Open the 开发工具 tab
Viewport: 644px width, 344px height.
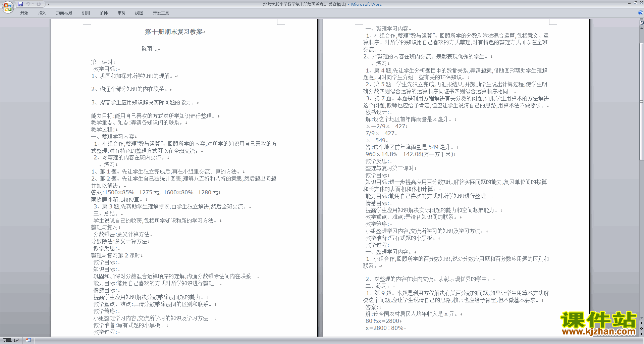click(161, 13)
